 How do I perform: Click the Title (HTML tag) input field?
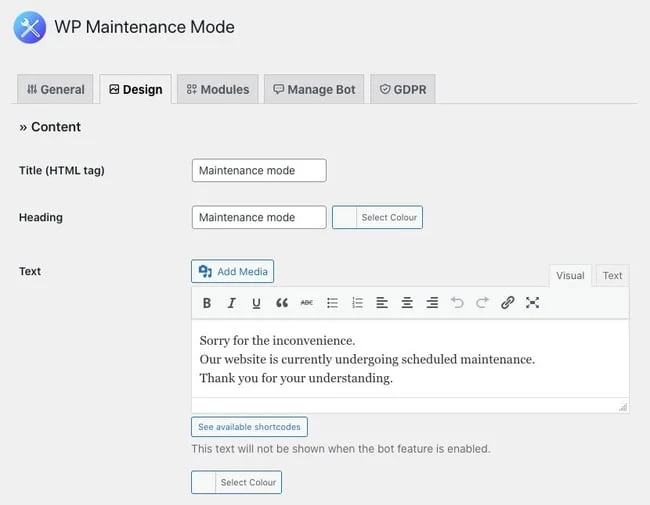point(259,171)
